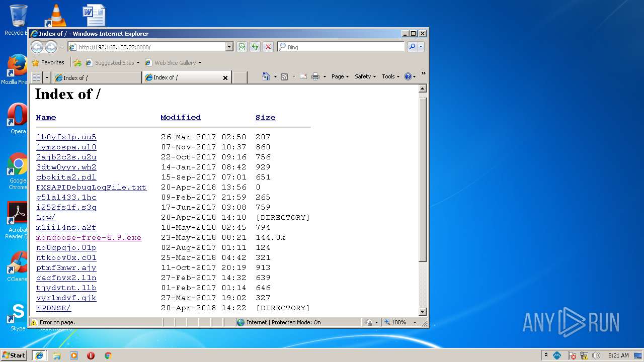Expand the command bar overflow chevron

tap(423, 74)
